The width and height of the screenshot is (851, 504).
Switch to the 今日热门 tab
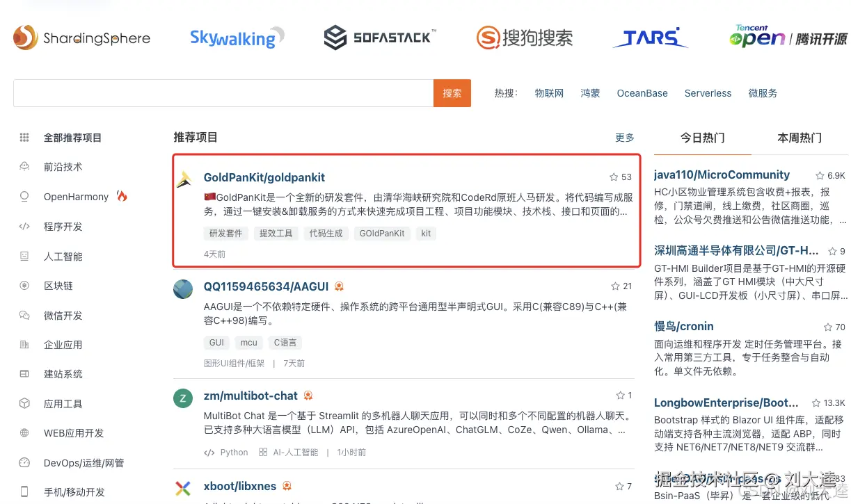pos(702,138)
